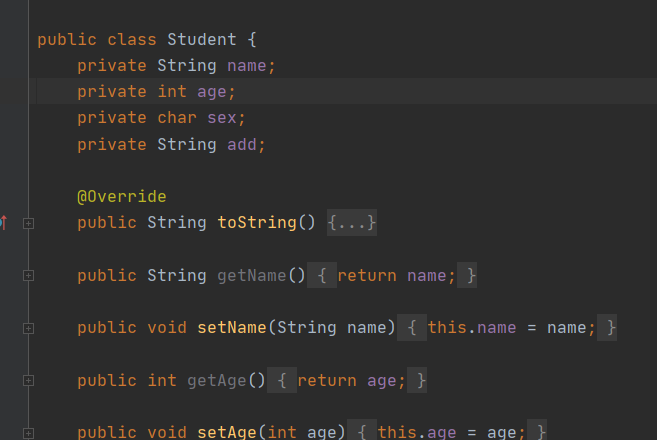
Task: Click the @Override annotation
Action: click(x=122, y=196)
